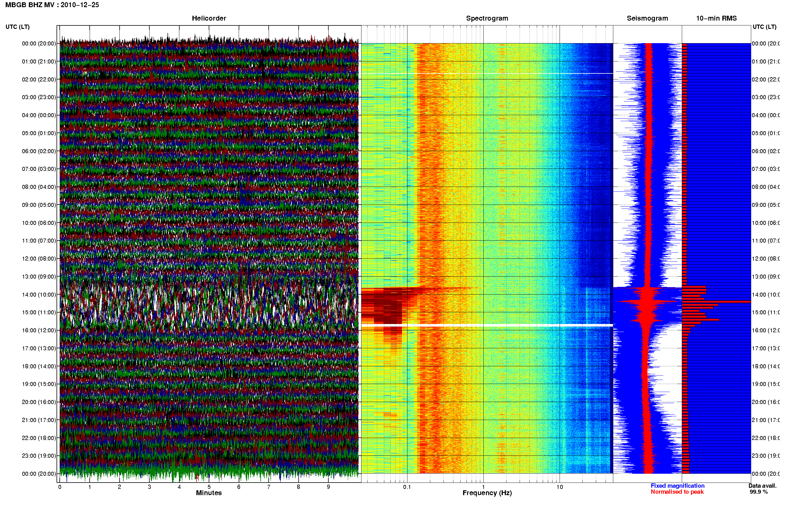Viewport: 812px width, 508px height.
Task: Click left time label '07:00 (03:00)'
Action: click(39, 169)
